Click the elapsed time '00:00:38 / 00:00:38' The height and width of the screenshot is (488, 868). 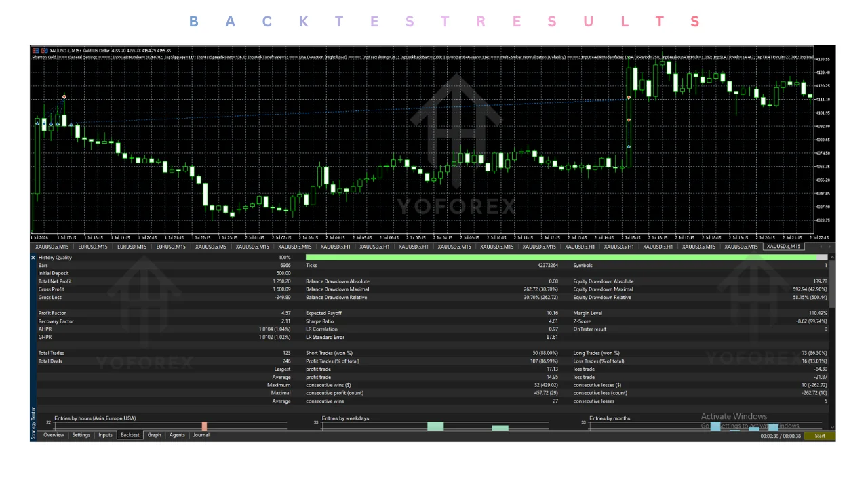(781, 436)
